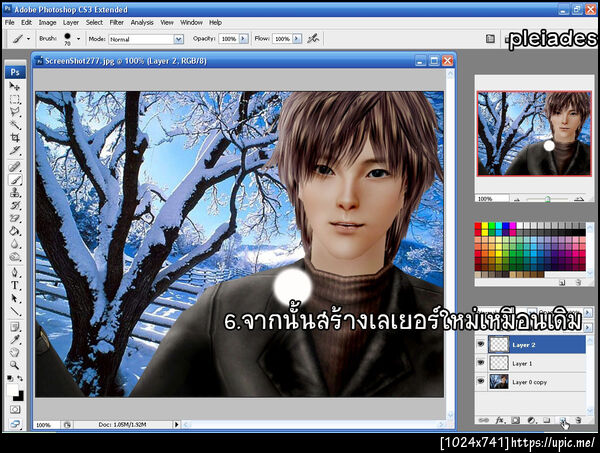Create a new layer

pos(562,420)
